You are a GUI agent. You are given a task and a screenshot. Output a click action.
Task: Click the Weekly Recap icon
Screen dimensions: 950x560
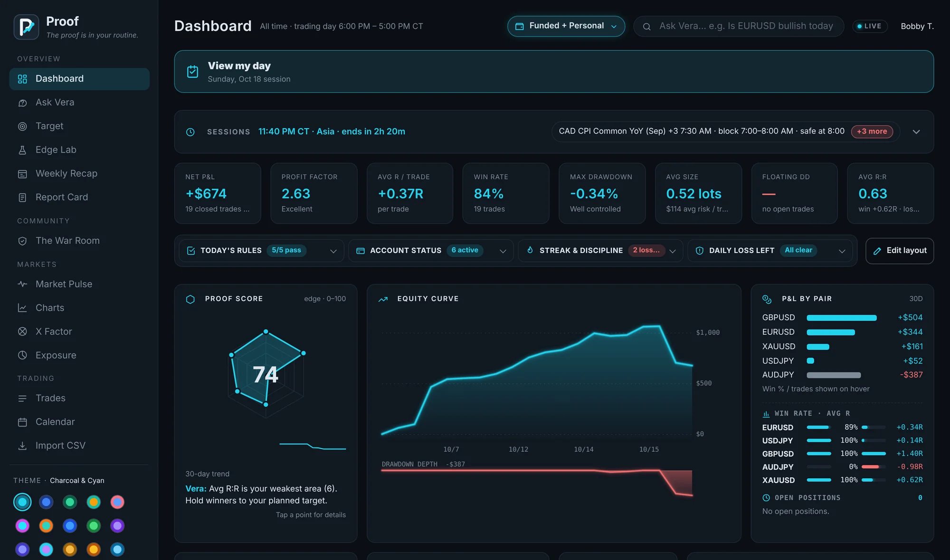tap(22, 174)
